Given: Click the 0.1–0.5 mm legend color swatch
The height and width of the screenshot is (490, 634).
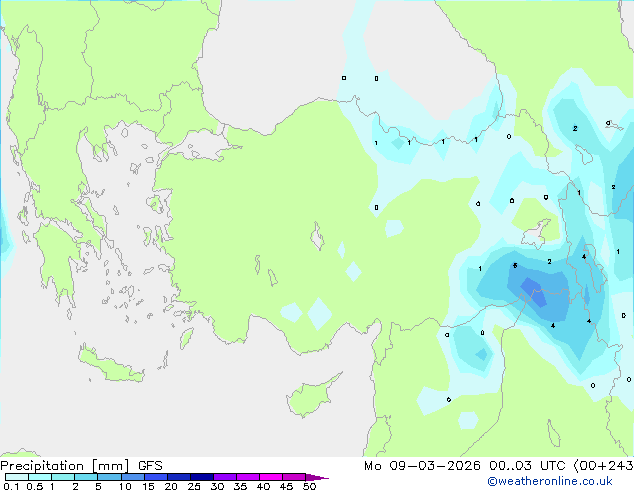Looking at the screenshot, I should (17, 477).
